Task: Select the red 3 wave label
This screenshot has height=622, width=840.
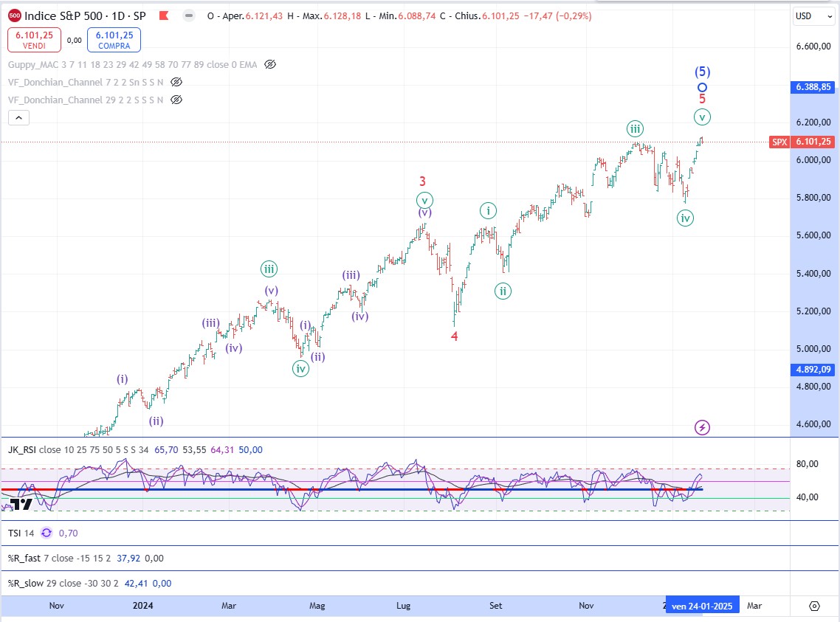Action: (x=423, y=182)
